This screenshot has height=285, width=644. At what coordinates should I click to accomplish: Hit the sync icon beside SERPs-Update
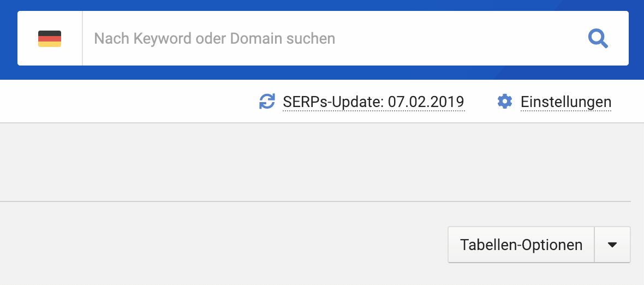coord(267,102)
